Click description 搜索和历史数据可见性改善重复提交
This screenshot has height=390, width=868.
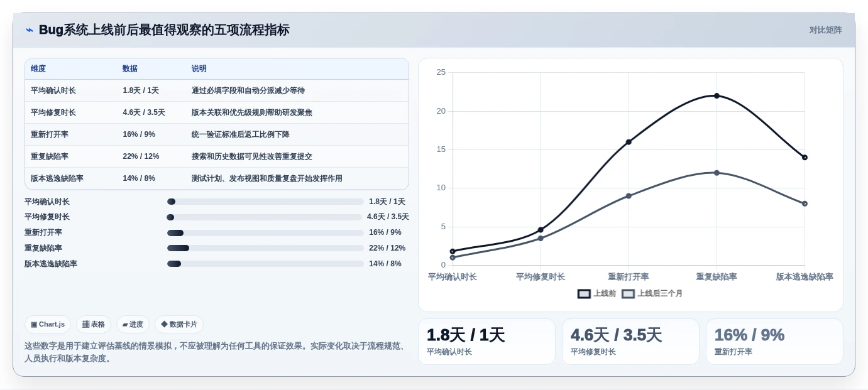pos(252,156)
